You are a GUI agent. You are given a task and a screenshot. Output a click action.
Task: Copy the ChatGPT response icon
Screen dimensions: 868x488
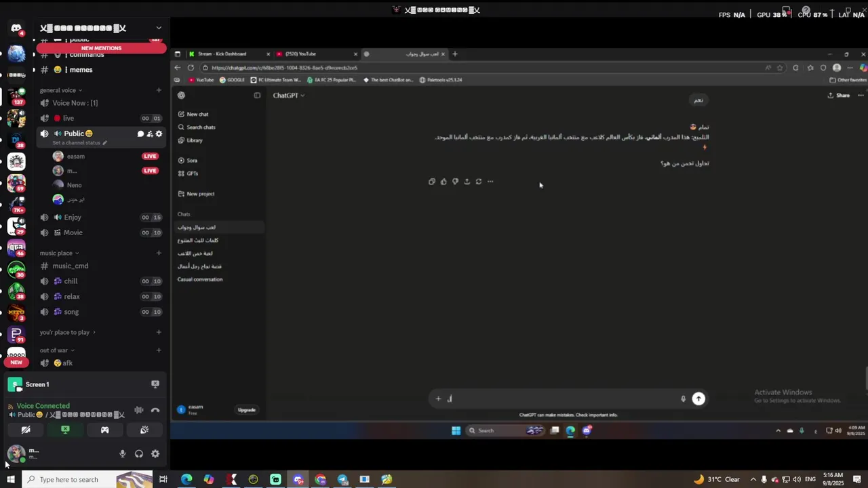point(431,182)
